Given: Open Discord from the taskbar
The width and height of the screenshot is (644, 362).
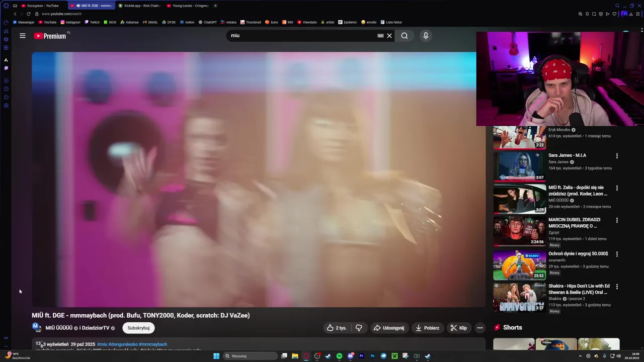Looking at the screenshot, I should pos(350,356).
